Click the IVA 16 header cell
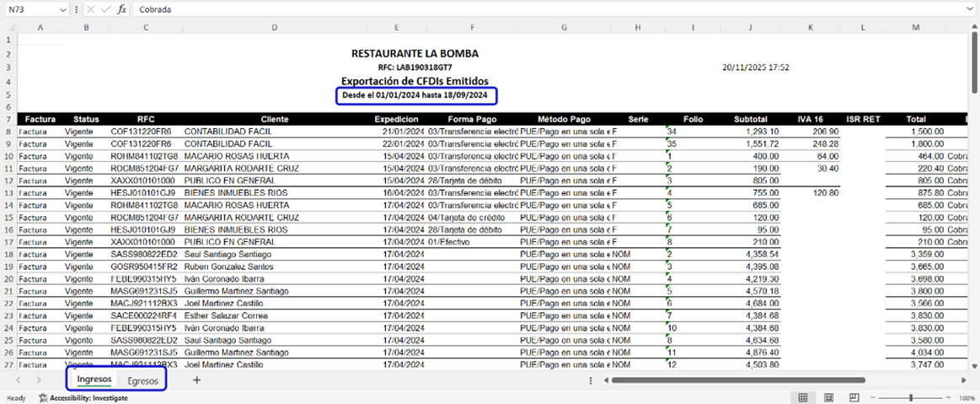The image size is (980, 404). 811,119
